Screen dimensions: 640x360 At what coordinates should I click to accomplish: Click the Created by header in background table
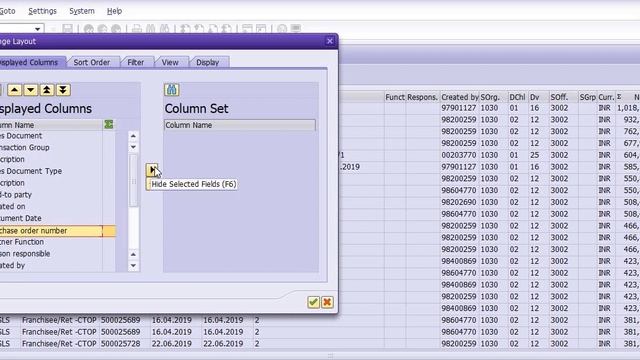click(x=460, y=97)
